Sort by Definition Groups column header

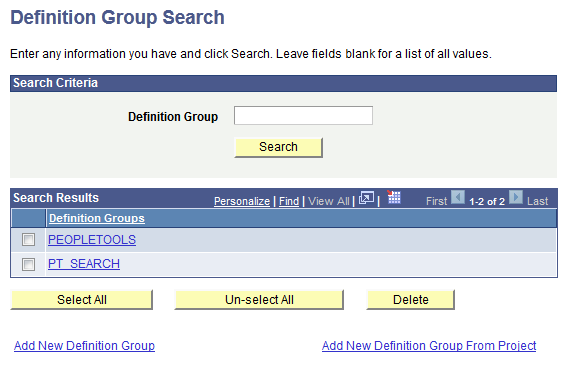point(97,218)
